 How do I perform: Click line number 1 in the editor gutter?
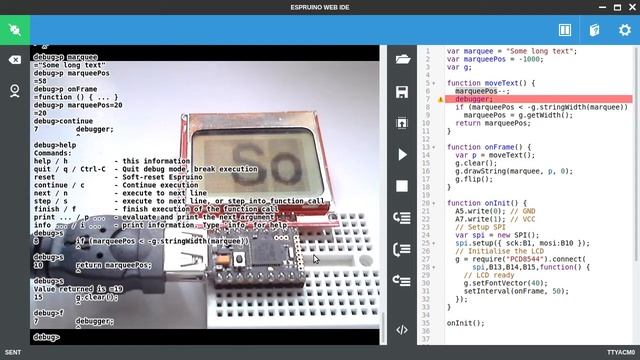pos(428,51)
